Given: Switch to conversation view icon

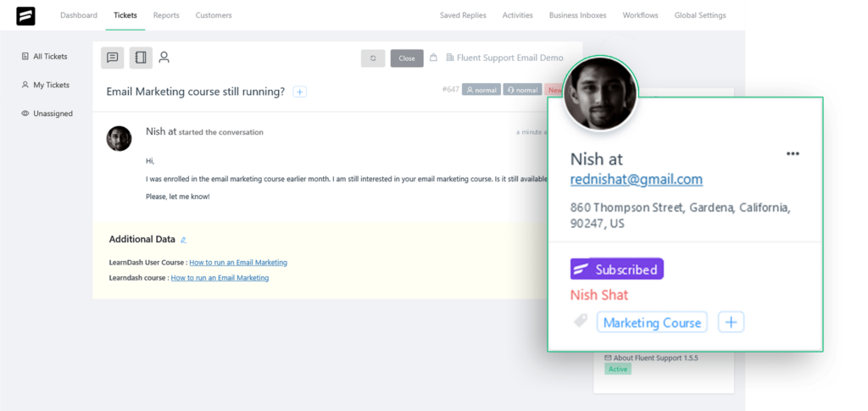Looking at the screenshot, I should click(x=113, y=58).
